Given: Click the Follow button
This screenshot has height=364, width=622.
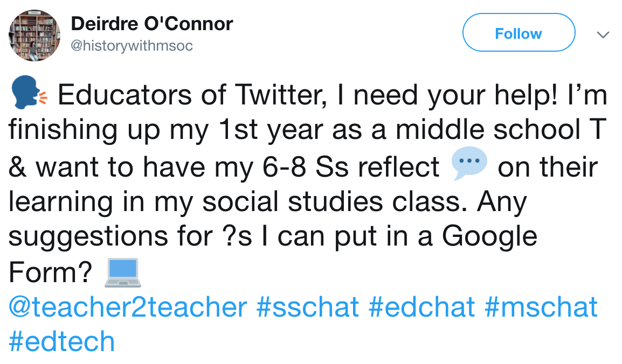Looking at the screenshot, I should (518, 33).
